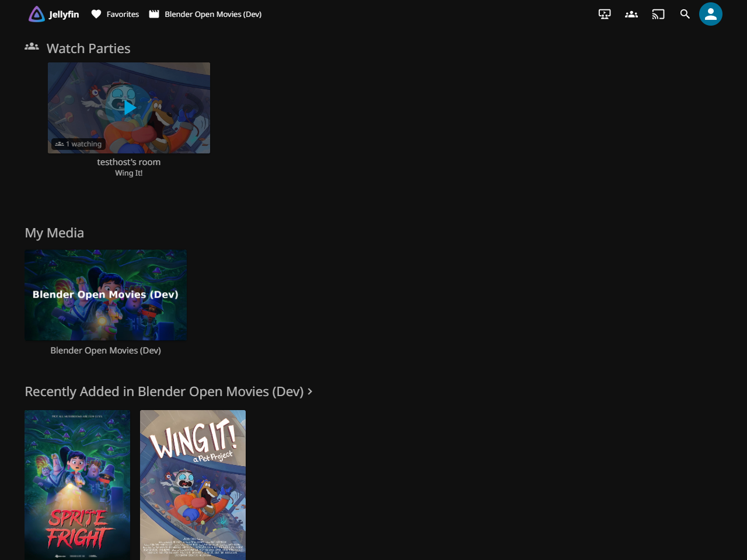Open search with the magnifier icon

(x=685, y=14)
